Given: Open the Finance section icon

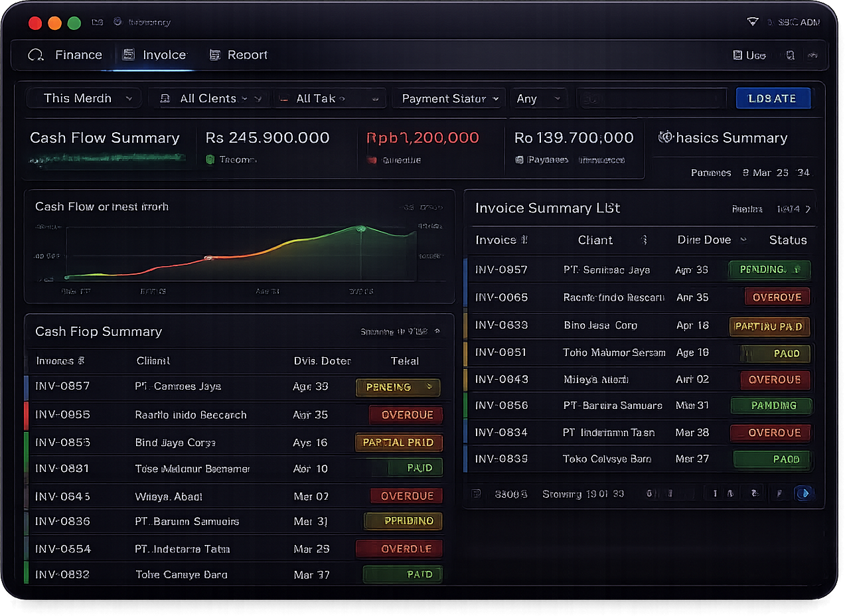Looking at the screenshot, I should 35,54.
